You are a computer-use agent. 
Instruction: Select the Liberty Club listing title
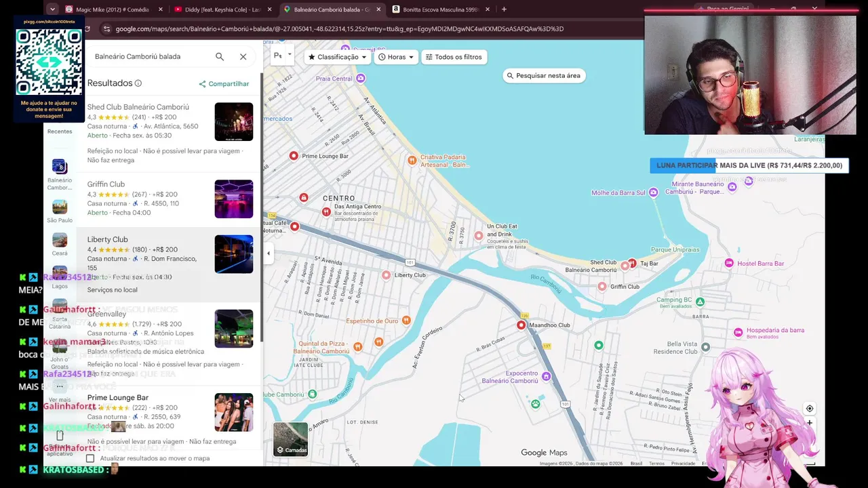click(x=107, y=239)
